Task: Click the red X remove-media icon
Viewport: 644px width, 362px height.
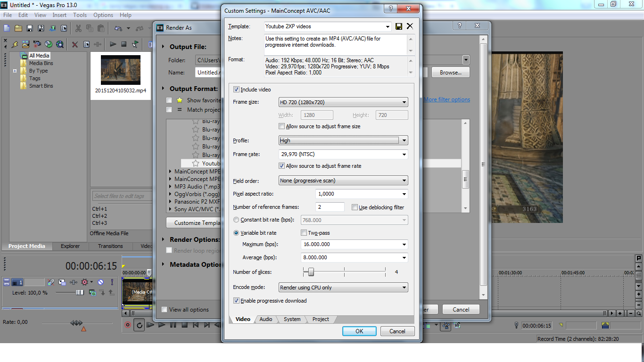Action: tap(75, 44)
